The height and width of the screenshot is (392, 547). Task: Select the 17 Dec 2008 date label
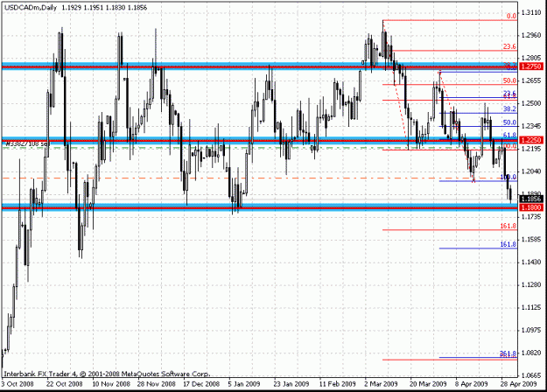click(x=201, y=384)
